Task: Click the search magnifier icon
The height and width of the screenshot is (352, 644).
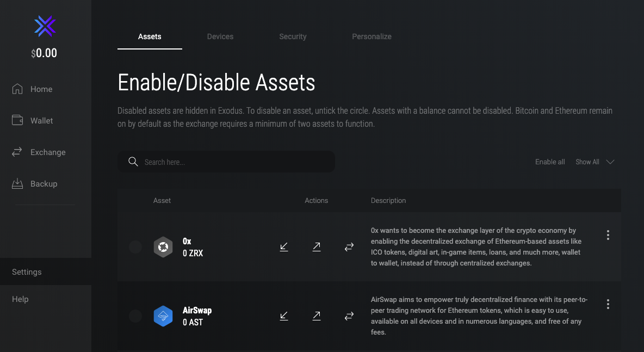Action: point(133,162)
